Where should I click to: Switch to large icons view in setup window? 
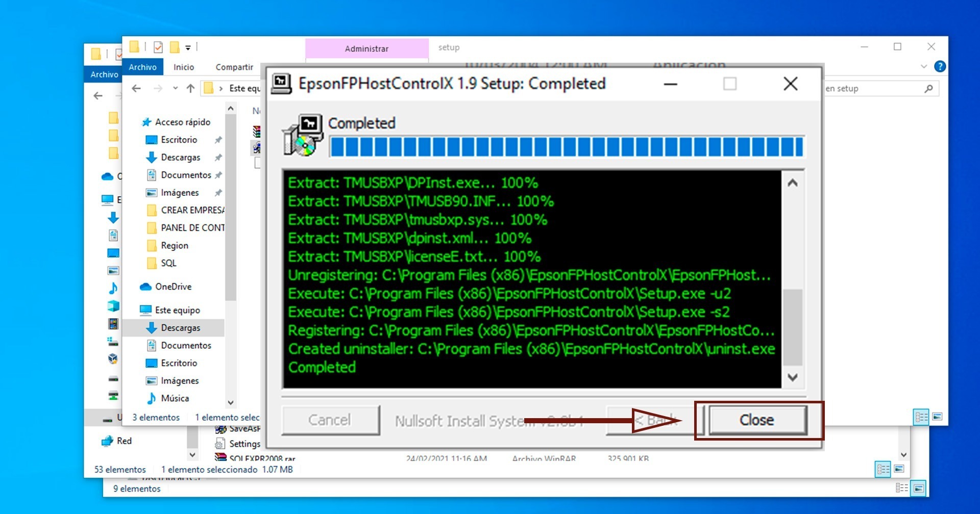tap(938, 417)
